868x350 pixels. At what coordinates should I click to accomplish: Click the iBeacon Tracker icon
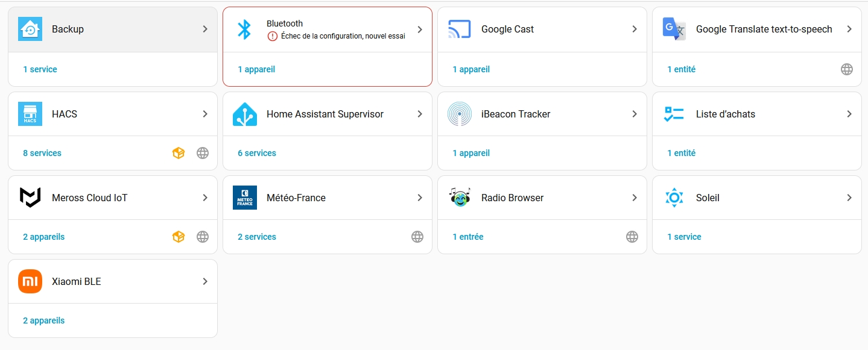click(x=459, y=114)
